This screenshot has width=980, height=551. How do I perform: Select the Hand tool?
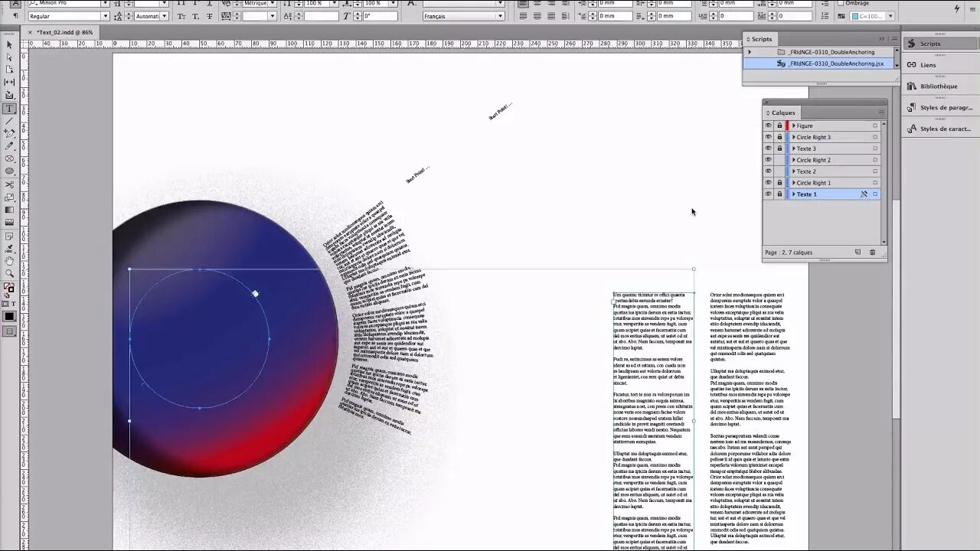(9, 261)
